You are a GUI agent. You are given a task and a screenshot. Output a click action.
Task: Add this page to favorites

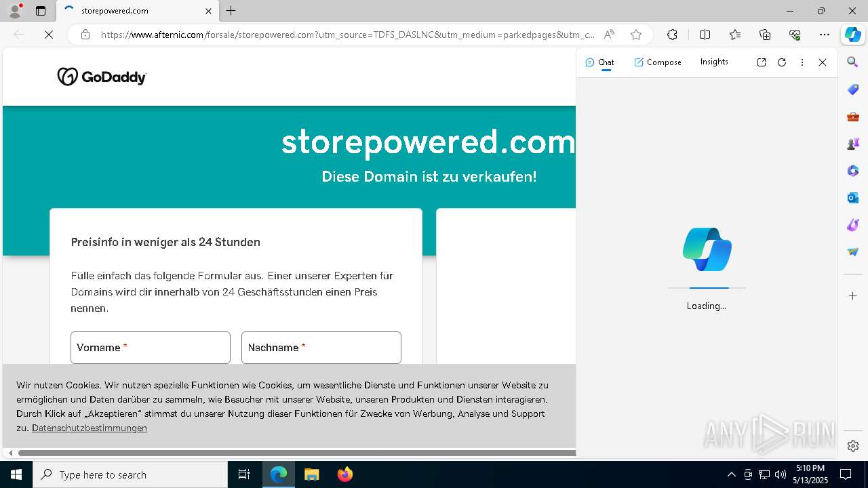[x=636, y=35]
